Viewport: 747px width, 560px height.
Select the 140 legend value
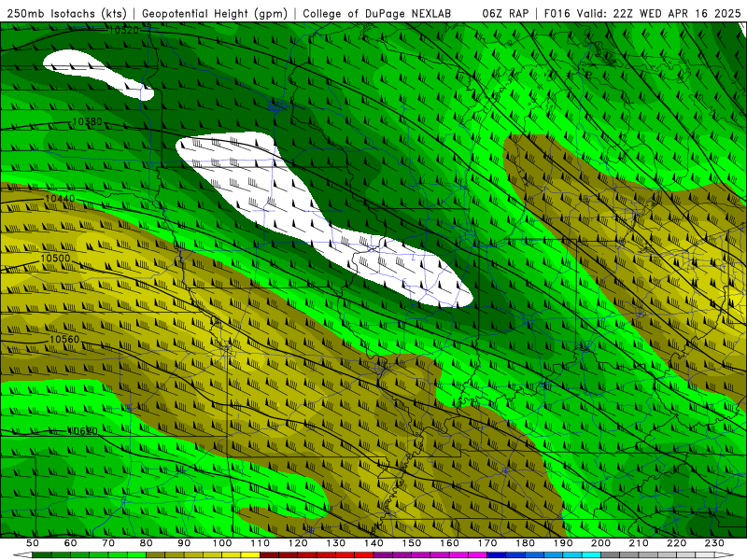coord(373,543)
